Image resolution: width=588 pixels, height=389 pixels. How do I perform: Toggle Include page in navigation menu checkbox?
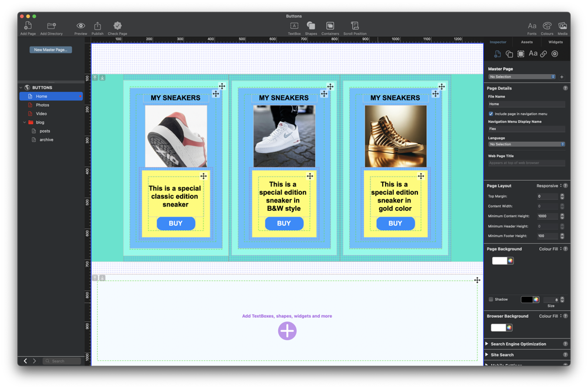coord(491,114)
